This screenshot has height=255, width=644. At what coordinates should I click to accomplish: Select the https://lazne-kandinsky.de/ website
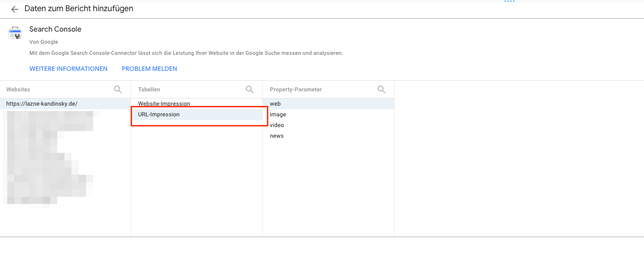pyautogui.click(x=65, y=104)
